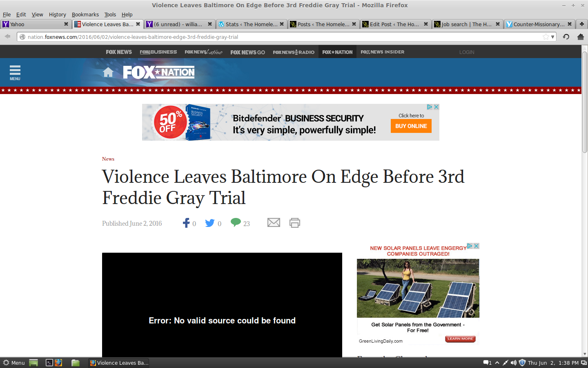Go to Firefox home page icon
The image size is (588, 368).
pos(581,37)
